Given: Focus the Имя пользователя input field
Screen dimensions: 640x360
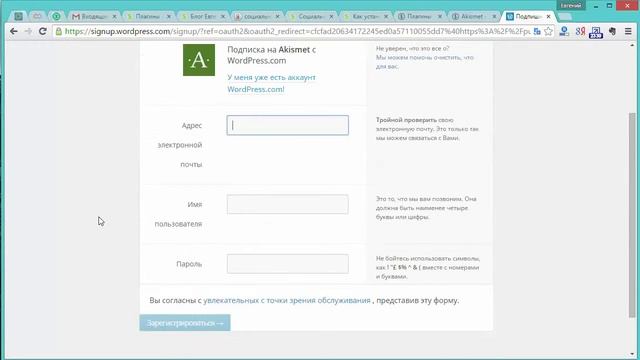Looking at the screenshot, I should coord(288,204).
